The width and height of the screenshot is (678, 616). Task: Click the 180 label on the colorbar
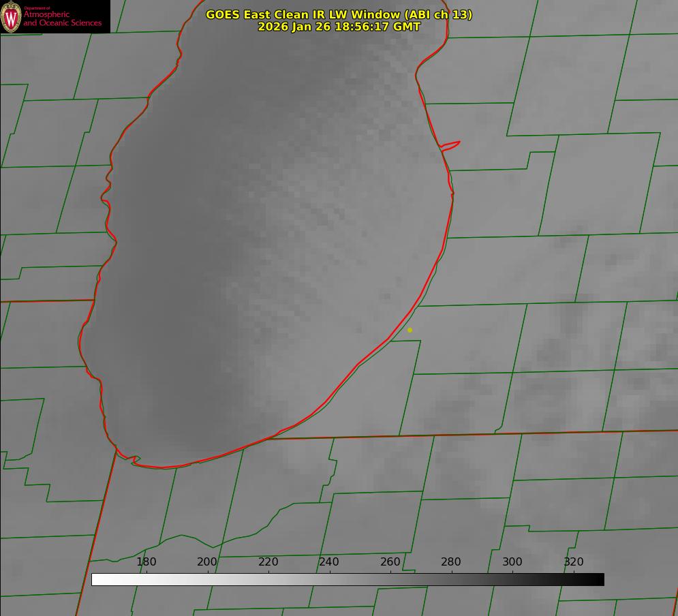click(x=147, y=561)
